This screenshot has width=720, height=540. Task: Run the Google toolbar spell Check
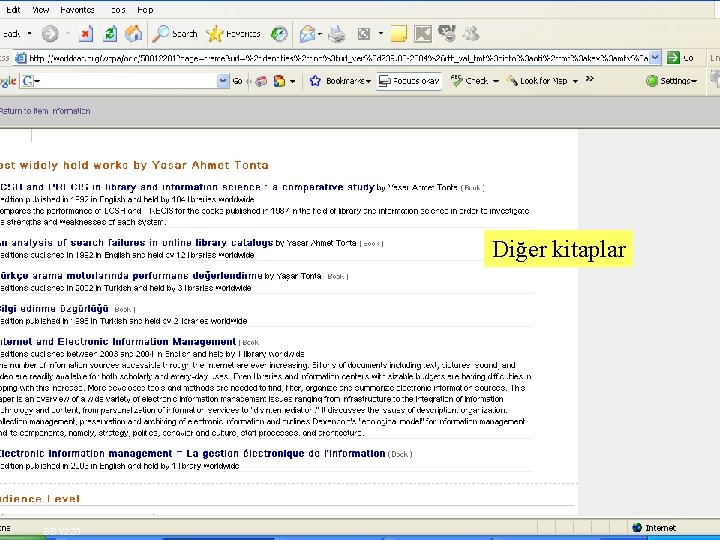(x=470, y=81)
